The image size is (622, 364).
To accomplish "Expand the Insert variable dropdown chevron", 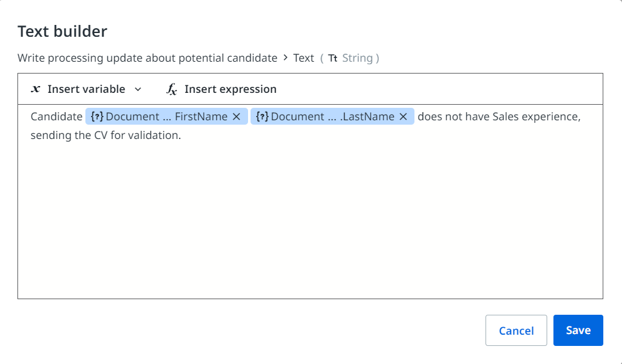I will point(138,90).
